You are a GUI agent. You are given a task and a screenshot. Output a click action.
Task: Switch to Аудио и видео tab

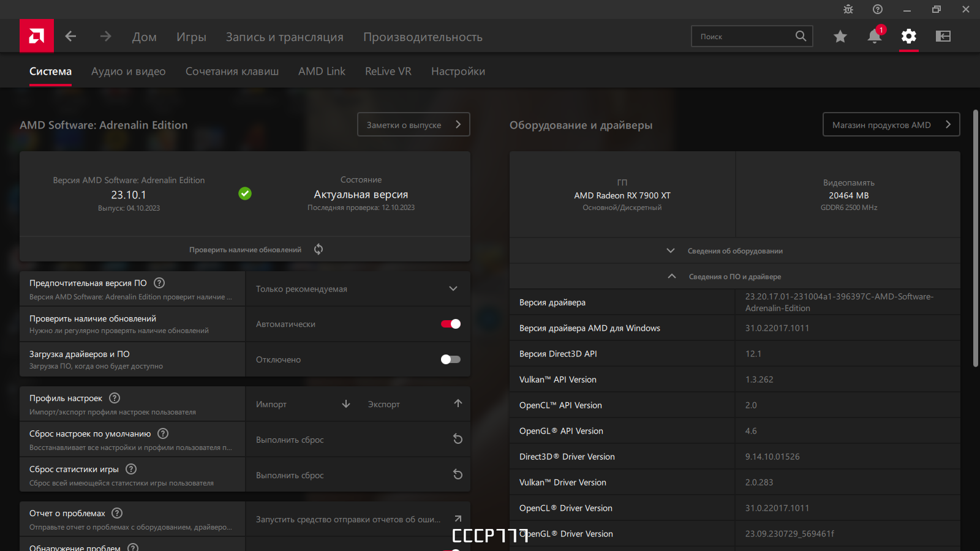tap(129, 71)
